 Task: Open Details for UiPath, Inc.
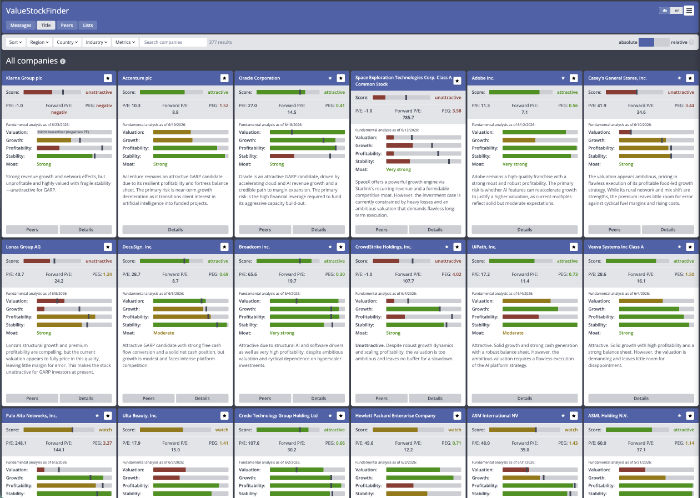point(525,398)
